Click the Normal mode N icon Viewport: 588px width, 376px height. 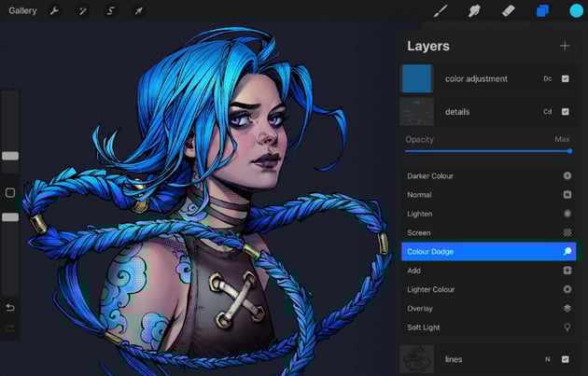tap(567, 195)
